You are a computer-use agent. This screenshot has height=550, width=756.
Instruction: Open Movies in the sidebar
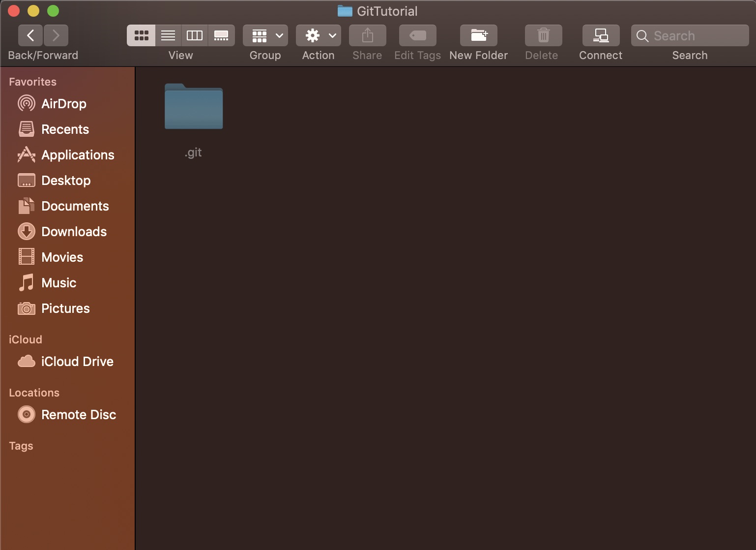(x=68, y=257)
